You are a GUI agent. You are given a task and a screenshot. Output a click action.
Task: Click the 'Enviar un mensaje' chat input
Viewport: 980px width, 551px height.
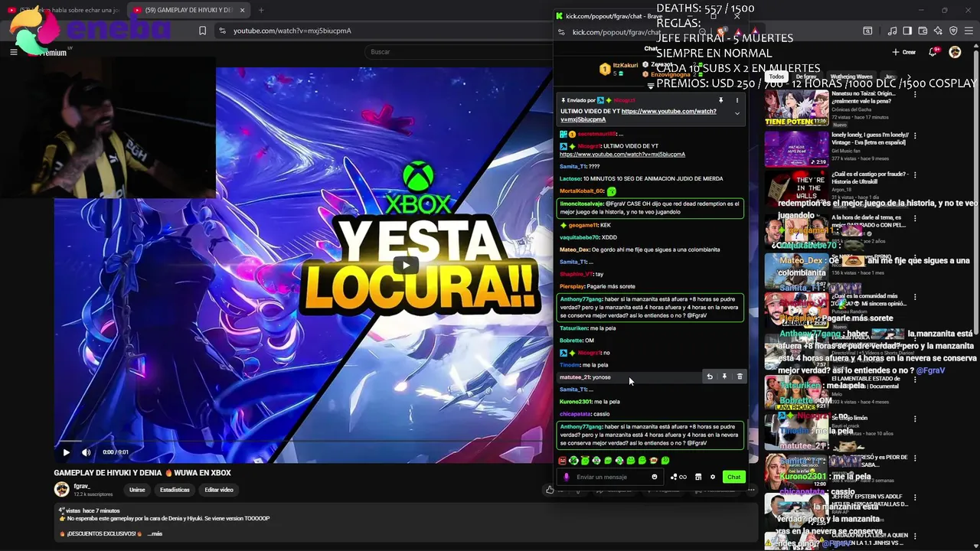611,477
